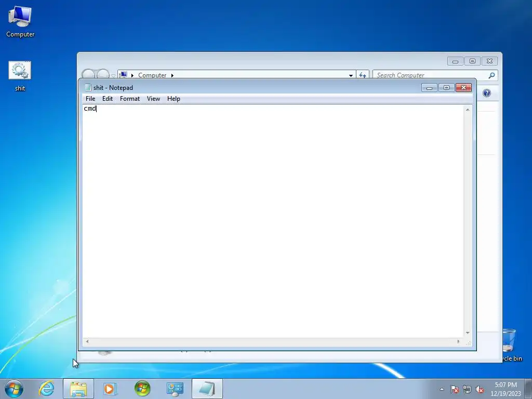Switch to Notepad taskbar button
Viewport: 532px width, 399px height.
(207, 389)
